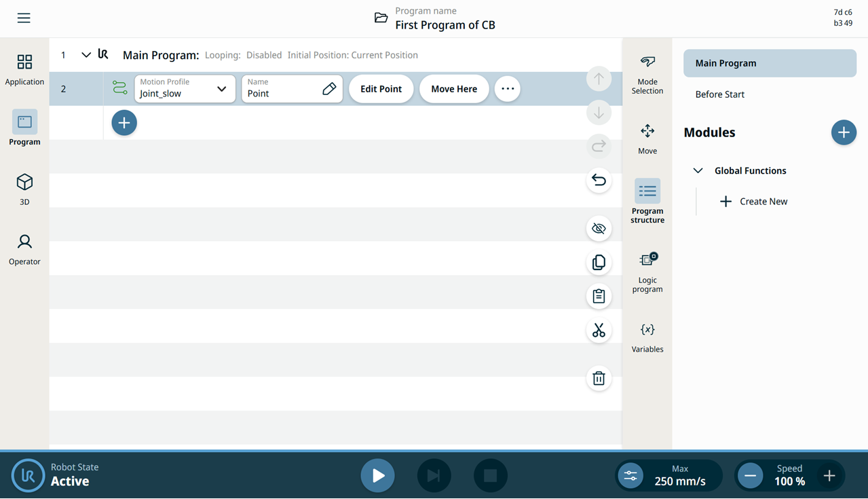Start the program with Play button
868x499 pixels.
[x=378, y=476]
